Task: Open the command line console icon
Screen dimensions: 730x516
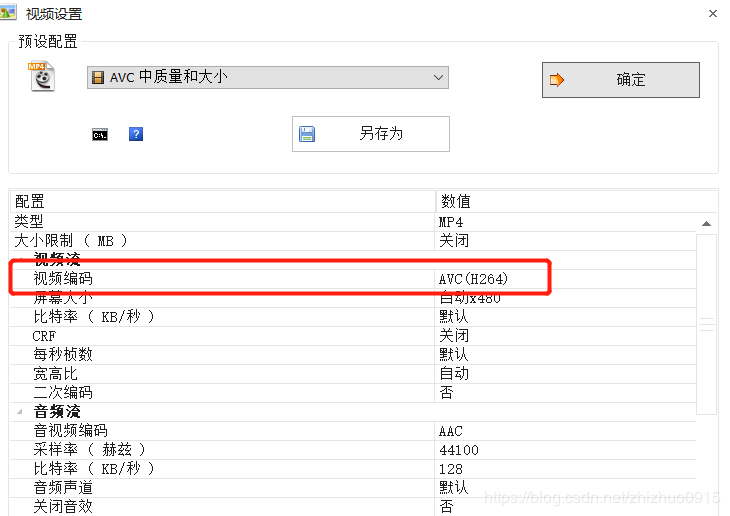Action: (x=100, y=134)
